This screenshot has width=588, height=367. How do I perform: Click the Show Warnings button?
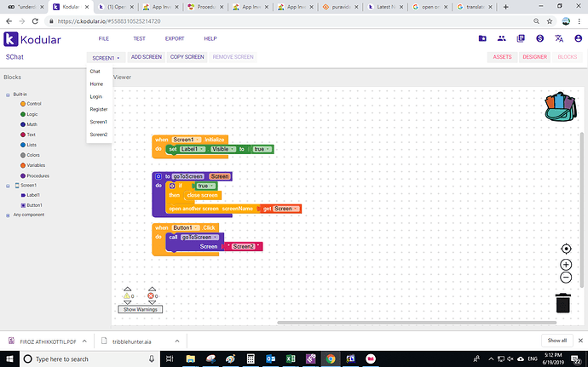[x=140, y=309]
